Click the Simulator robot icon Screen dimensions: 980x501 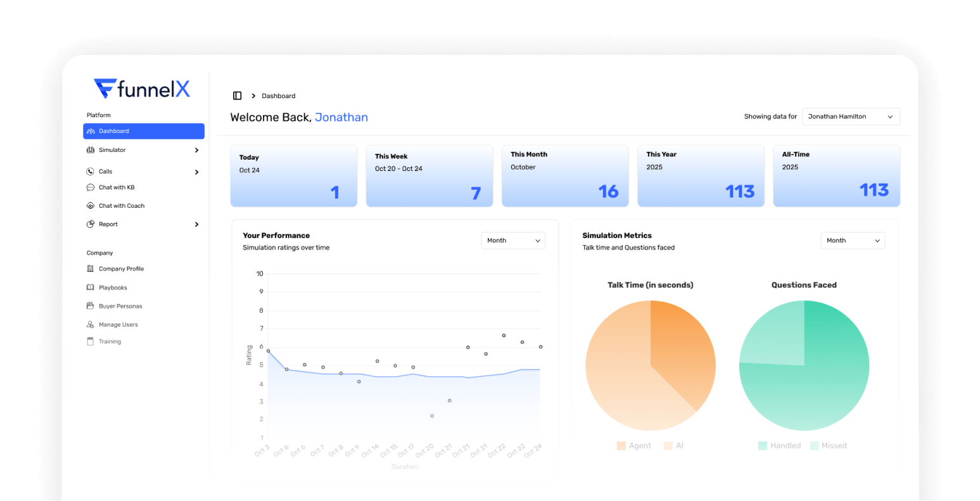[x=91, y=150]
